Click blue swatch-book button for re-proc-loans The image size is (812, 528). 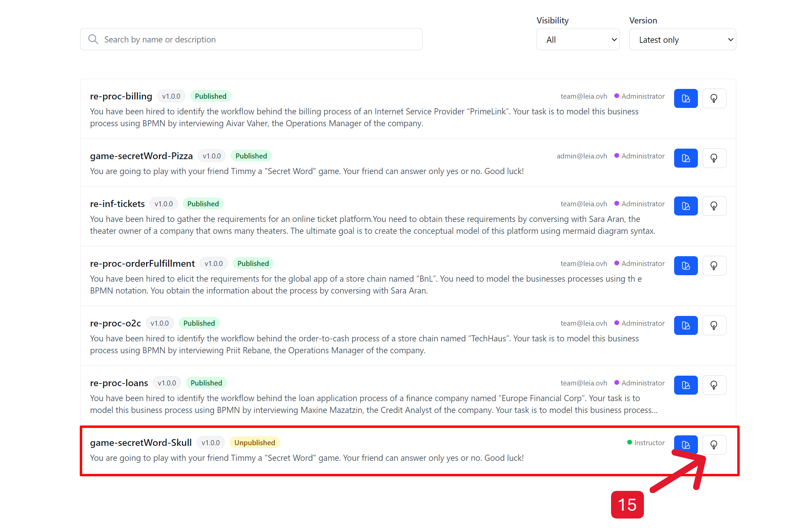click(685, 385)
